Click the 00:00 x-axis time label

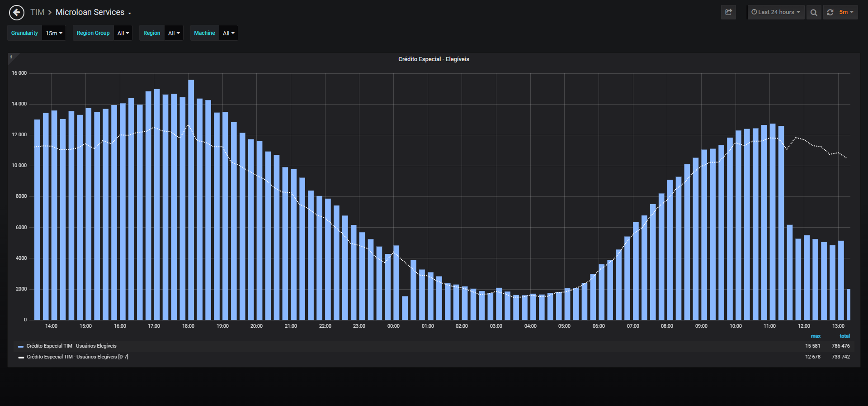click(393, 326)
